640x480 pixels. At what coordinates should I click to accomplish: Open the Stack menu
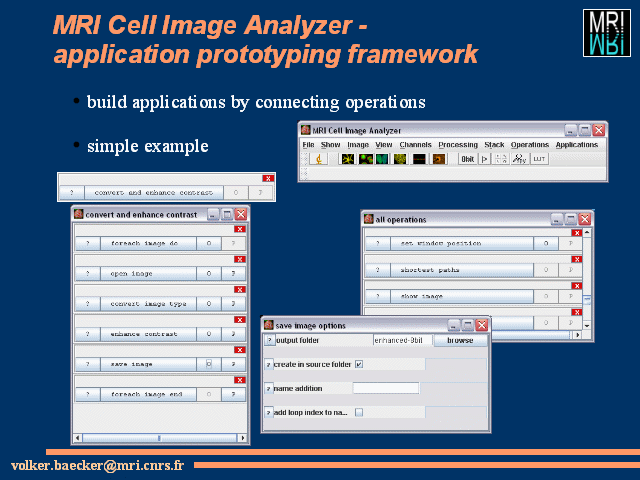[x=494, y=145]
